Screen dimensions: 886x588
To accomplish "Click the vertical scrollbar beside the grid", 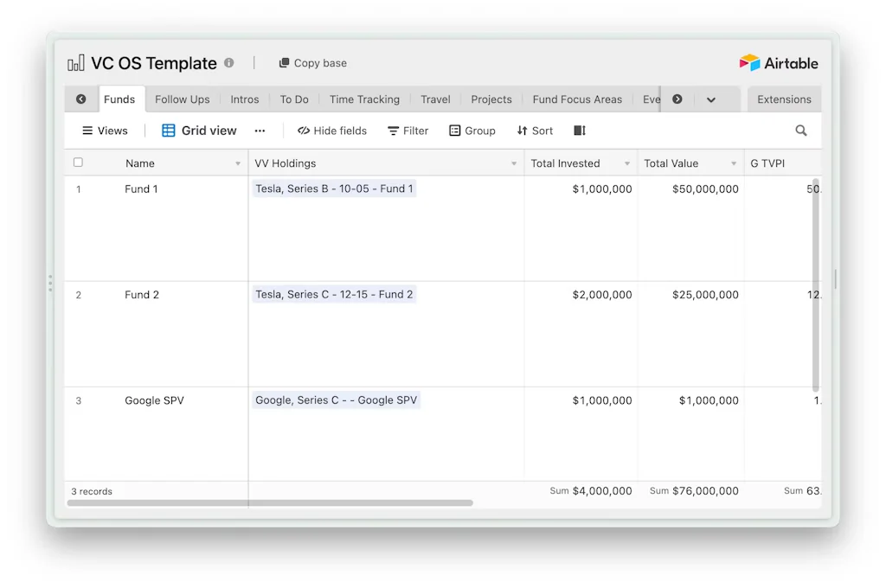I will click(815, 284).
